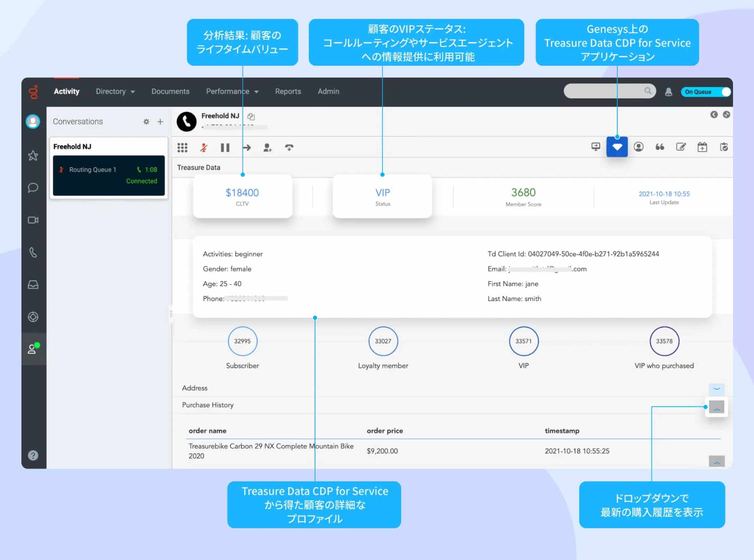
Task: Open the chat bubble sidebar icon
Action: pos(33,188)
